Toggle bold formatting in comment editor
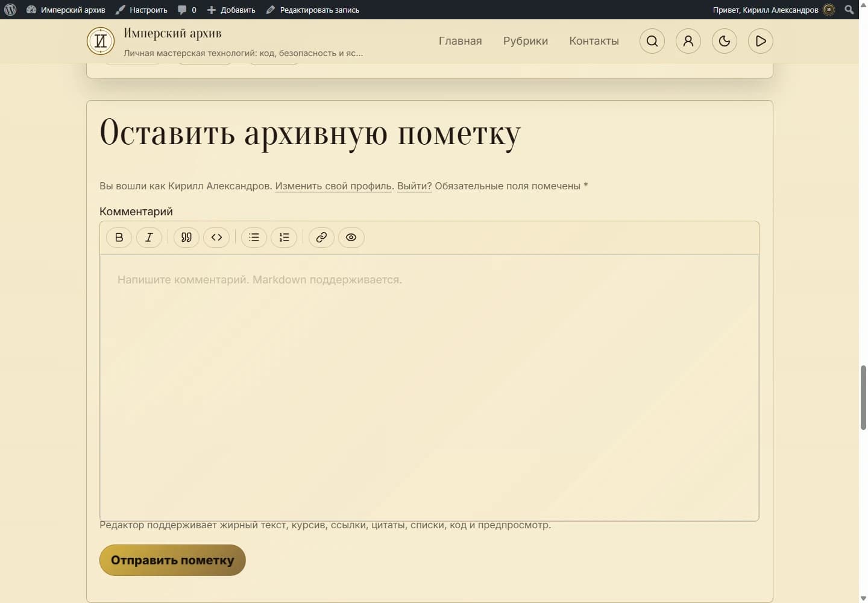This screenshot has width=868, height=603. point(119,238)
